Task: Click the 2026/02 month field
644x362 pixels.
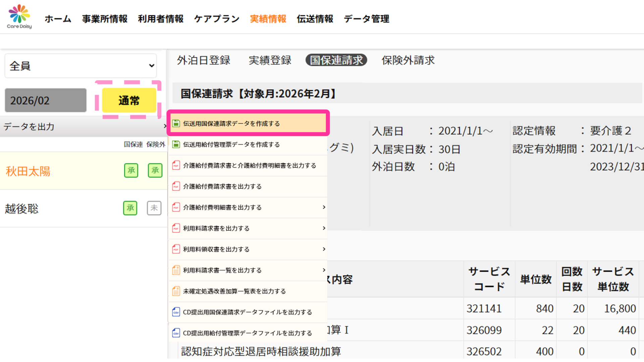Action: point(46,100)
